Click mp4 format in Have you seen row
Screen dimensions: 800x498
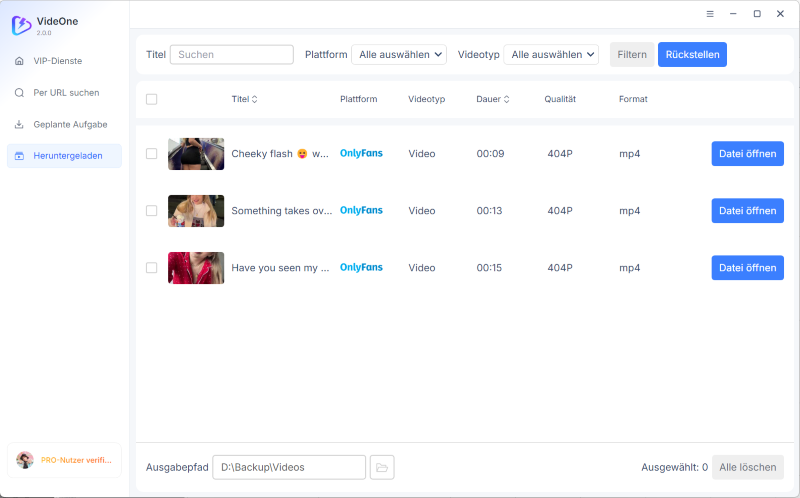point(630,268)
